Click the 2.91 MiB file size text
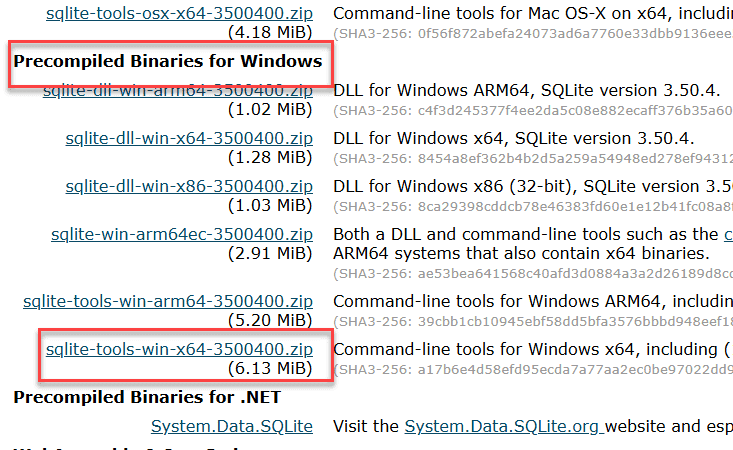The height and width of the screenshot is (450, 733). point(270,254)
